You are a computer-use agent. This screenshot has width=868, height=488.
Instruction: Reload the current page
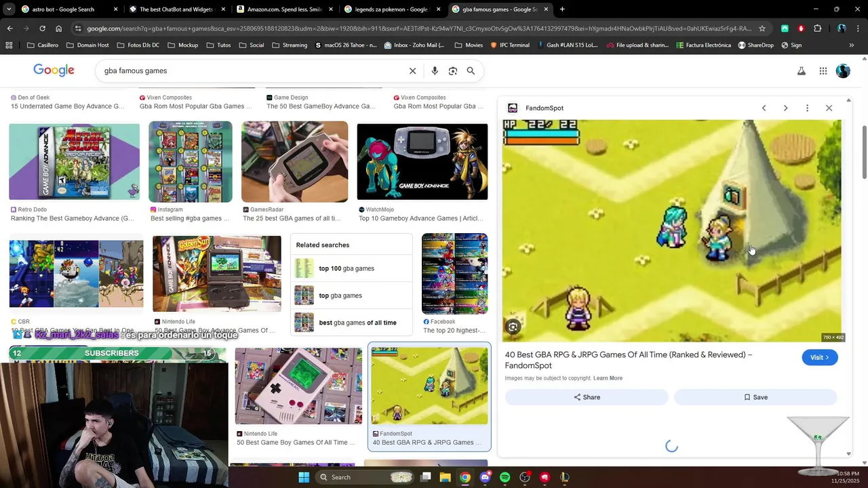tap(42, 28)
